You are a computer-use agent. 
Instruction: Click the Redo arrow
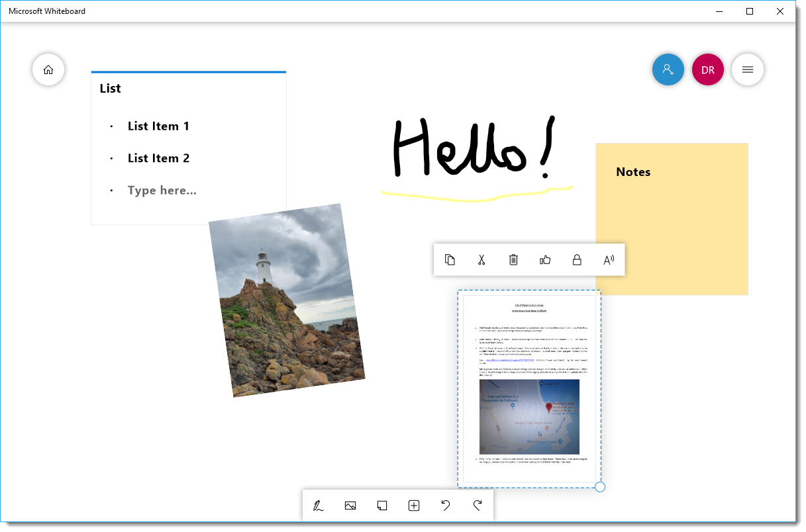[478, 506]
